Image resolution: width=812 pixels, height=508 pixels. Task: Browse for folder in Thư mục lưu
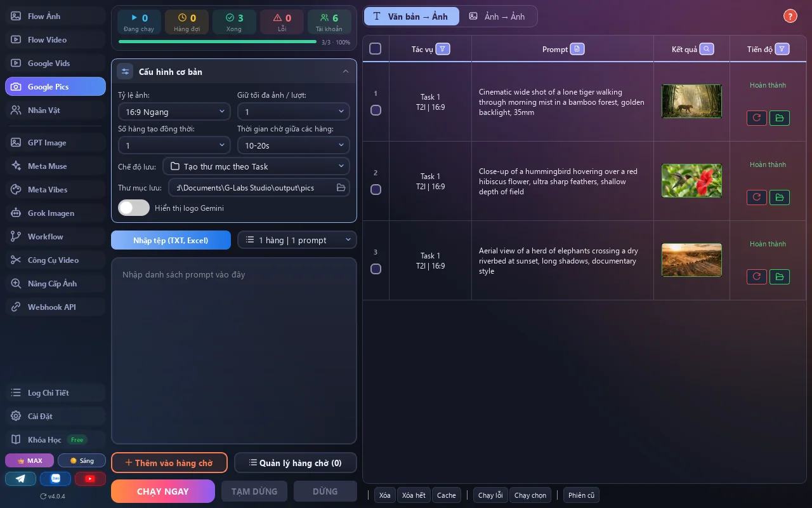coord(341,187)
